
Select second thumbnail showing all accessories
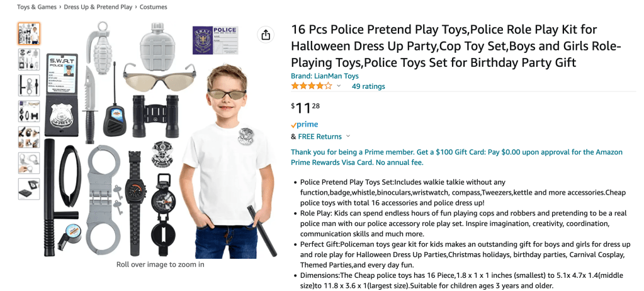(29, 59)
